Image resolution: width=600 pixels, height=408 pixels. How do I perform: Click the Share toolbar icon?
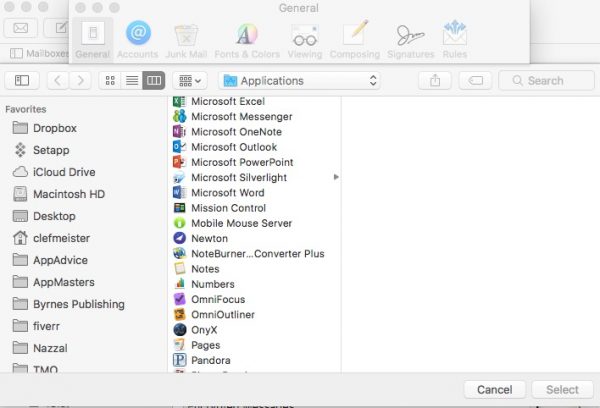(435, 80)
